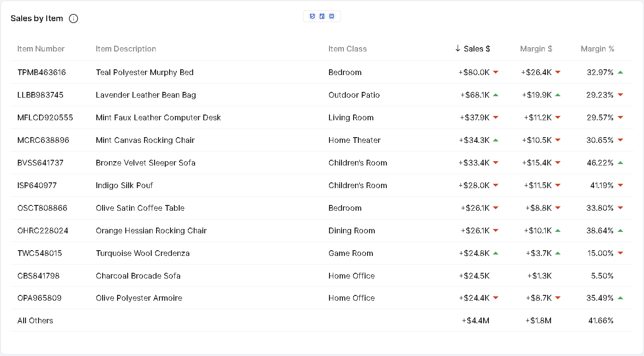
Task: Select the All Others summary row
Action: pos(35,320)
